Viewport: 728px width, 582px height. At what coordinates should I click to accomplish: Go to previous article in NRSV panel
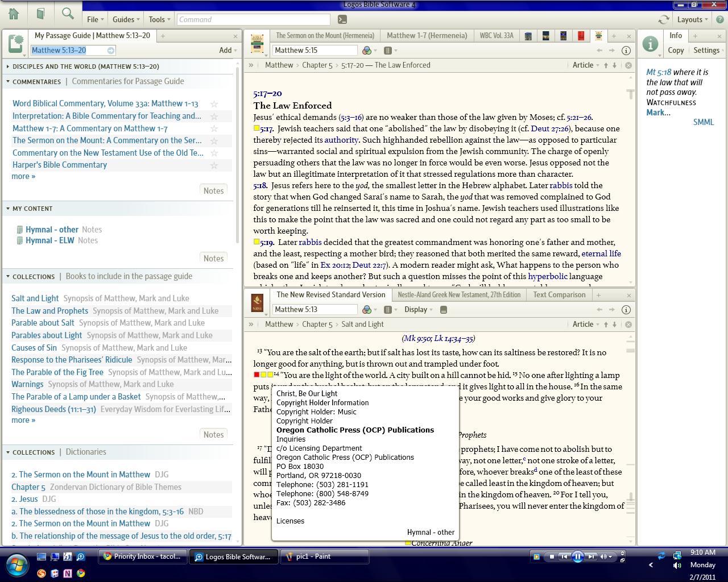click(606, 325)
